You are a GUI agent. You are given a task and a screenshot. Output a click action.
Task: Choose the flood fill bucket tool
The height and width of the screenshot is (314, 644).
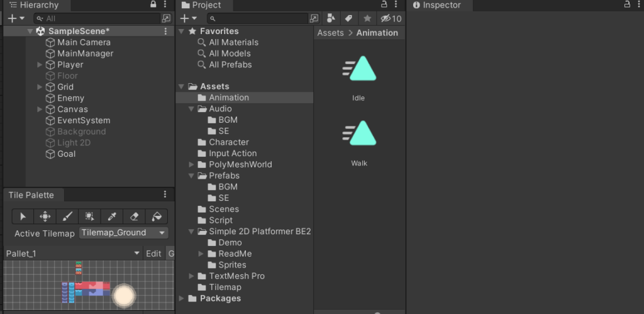point(155,216)
